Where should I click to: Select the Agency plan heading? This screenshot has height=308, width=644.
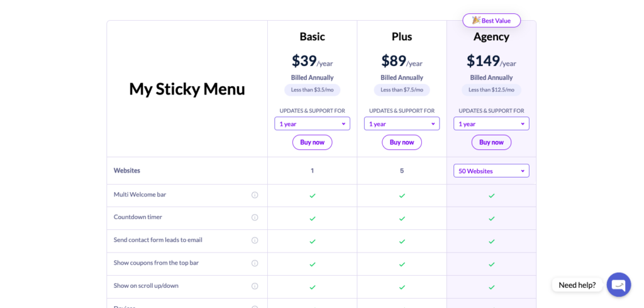(491, 37)
